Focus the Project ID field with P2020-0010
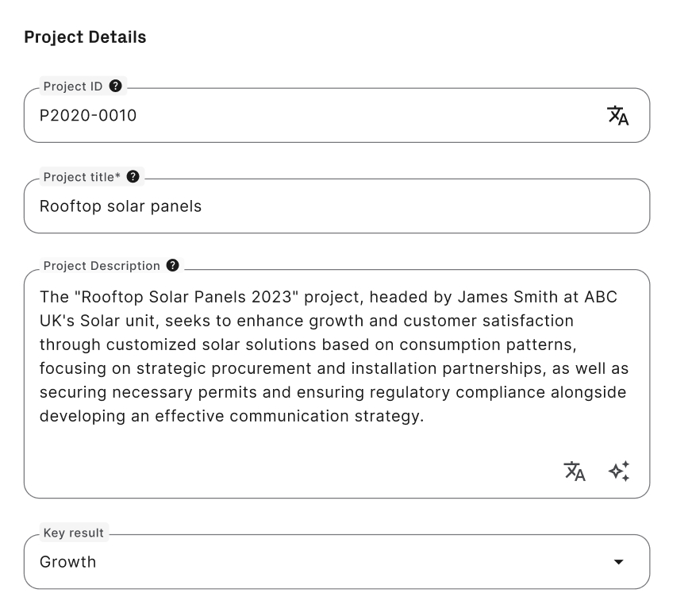The image size is (692, 616). [317, 116]
